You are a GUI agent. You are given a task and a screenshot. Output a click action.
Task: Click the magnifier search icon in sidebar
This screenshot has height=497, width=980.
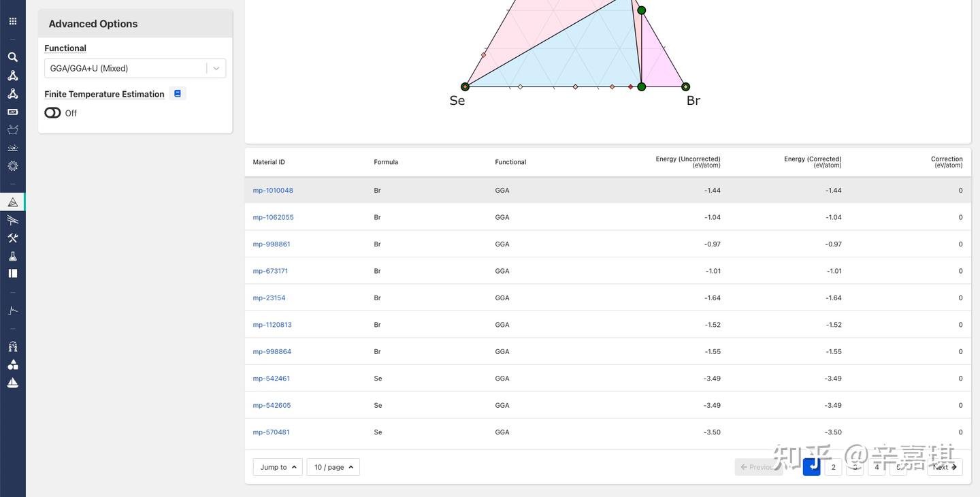[13, 57]
